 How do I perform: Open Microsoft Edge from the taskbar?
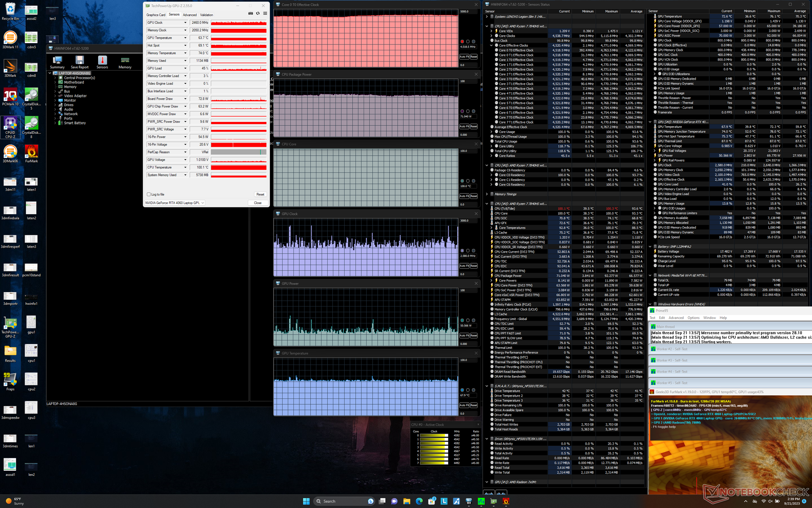click(419, 501)
